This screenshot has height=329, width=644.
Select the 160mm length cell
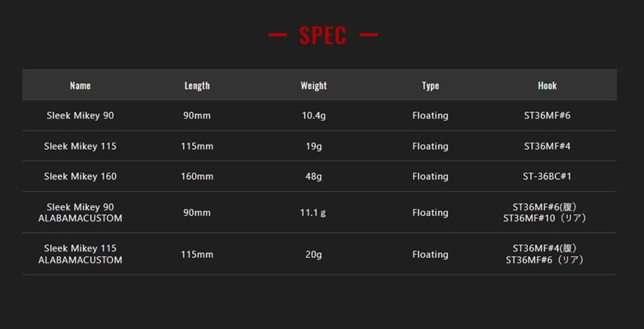pos(197,176)
